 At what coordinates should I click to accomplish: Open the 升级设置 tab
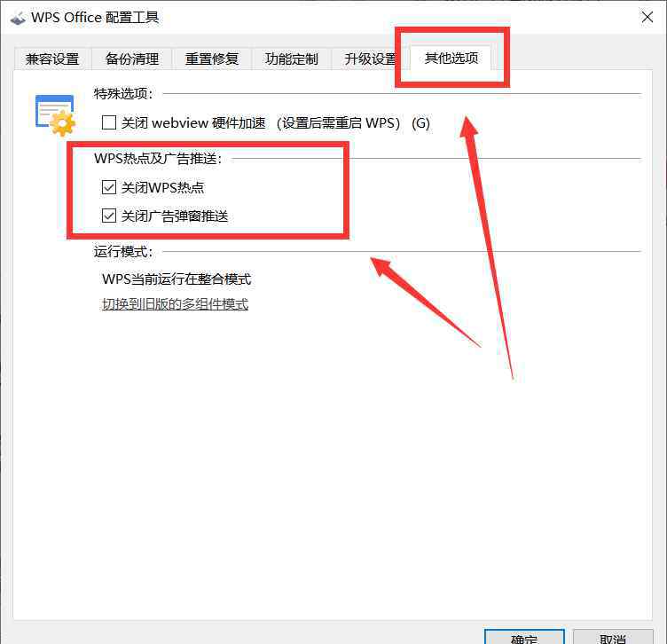(369, 59)
